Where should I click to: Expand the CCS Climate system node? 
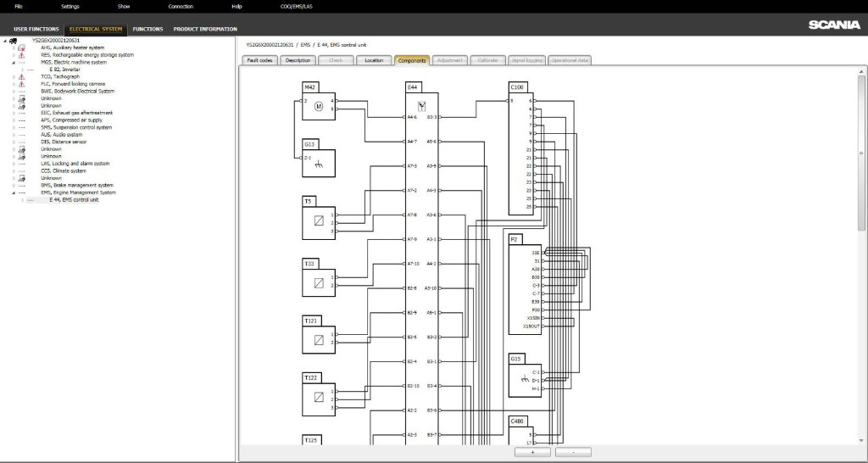coord(14,171)
